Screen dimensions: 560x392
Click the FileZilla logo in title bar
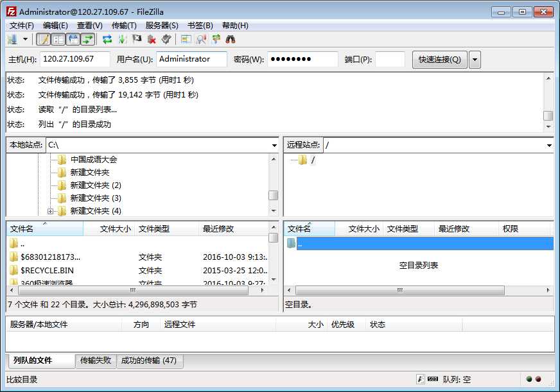(x=11, y=12)
